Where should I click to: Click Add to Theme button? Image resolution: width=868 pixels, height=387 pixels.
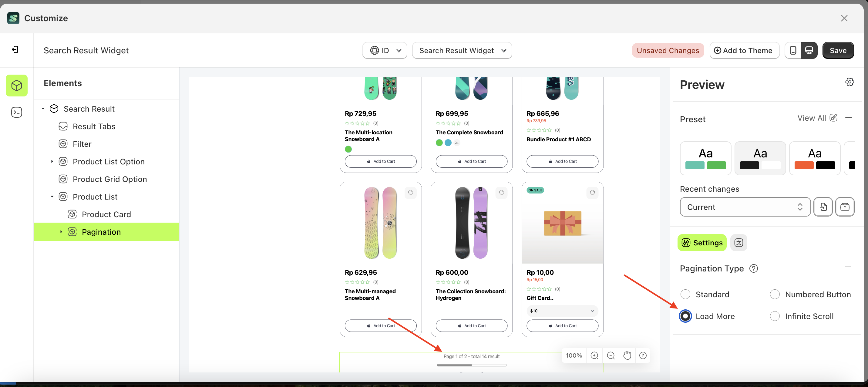[744, 51]
